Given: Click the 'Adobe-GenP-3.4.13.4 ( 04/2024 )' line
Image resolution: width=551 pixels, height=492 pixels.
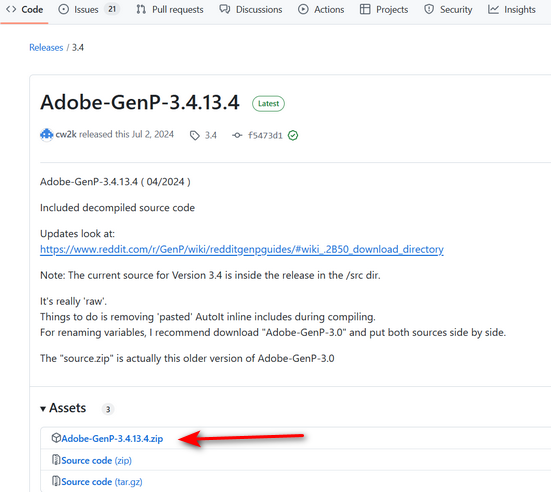Looking at the screenshot, I should (115, 182).
